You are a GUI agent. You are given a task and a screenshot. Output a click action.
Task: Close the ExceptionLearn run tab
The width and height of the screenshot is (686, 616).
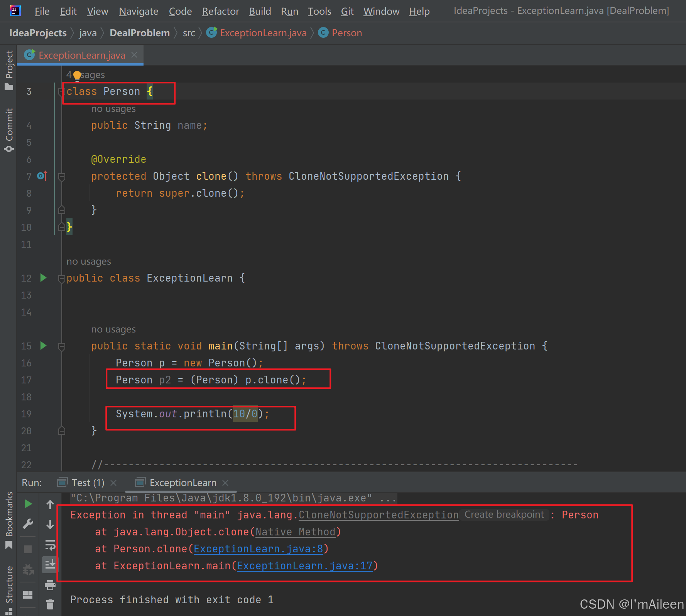(x=226, y=483)
